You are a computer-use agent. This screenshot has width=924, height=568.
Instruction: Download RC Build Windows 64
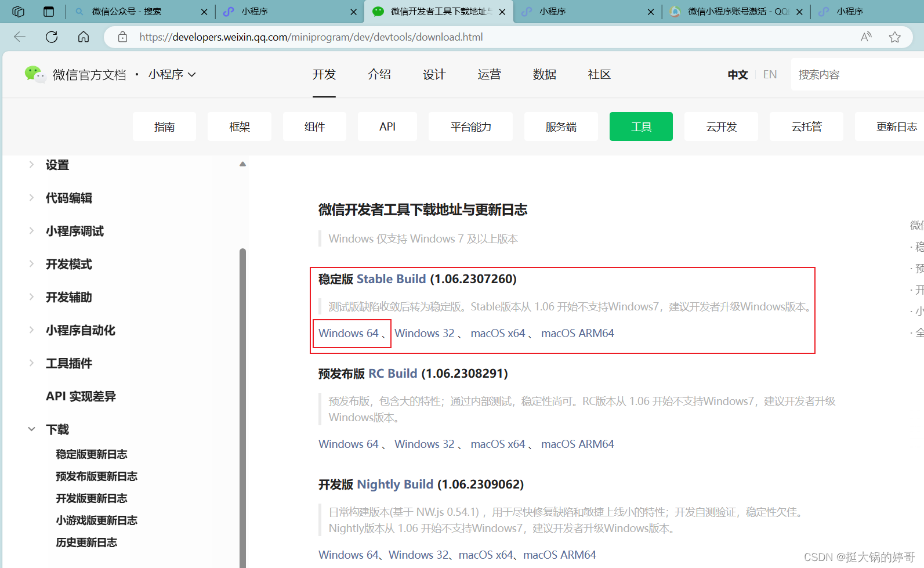tap(349, 444)
